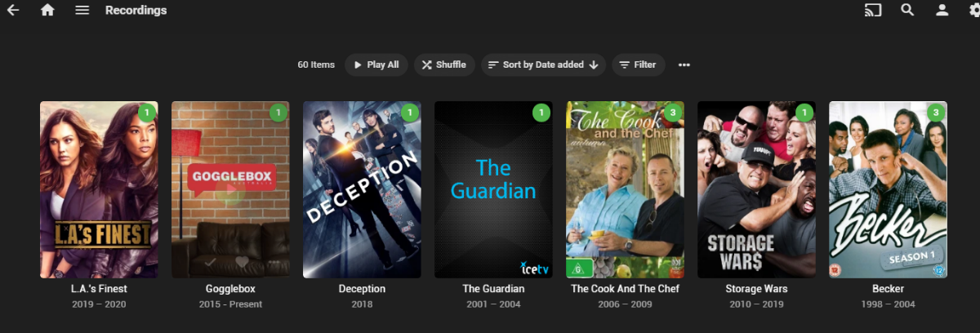
Task: Open the three-dot more options menu
Action: click(x=684, y=64)
